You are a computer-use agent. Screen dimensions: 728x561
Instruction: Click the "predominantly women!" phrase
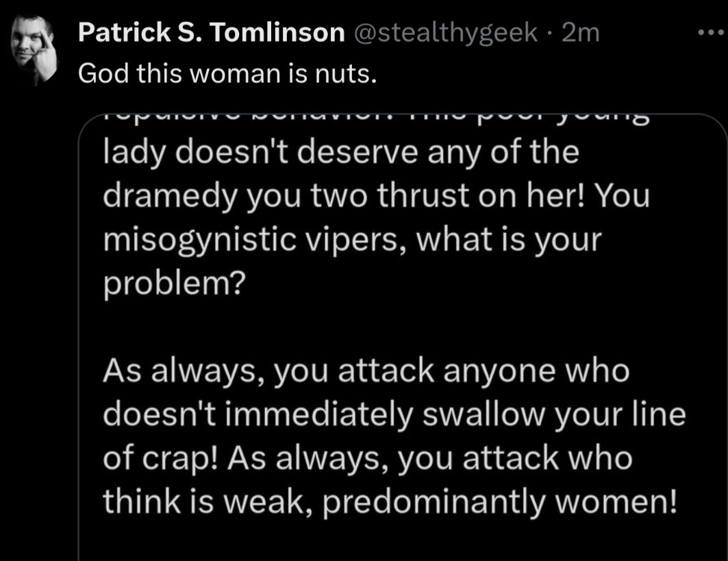click(499, 503)
